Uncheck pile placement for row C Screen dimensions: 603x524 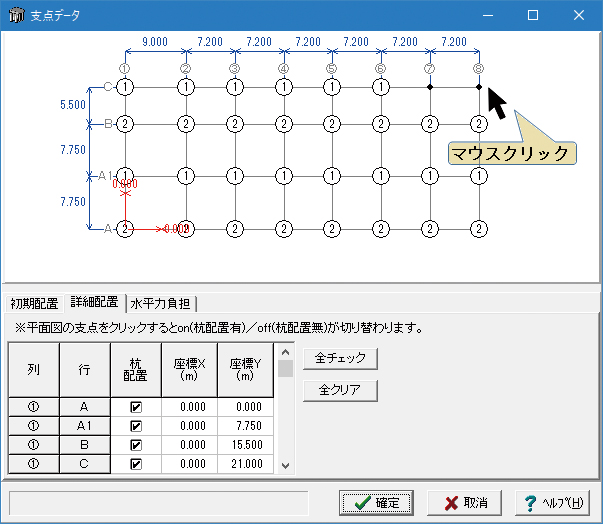click(136, 464)
